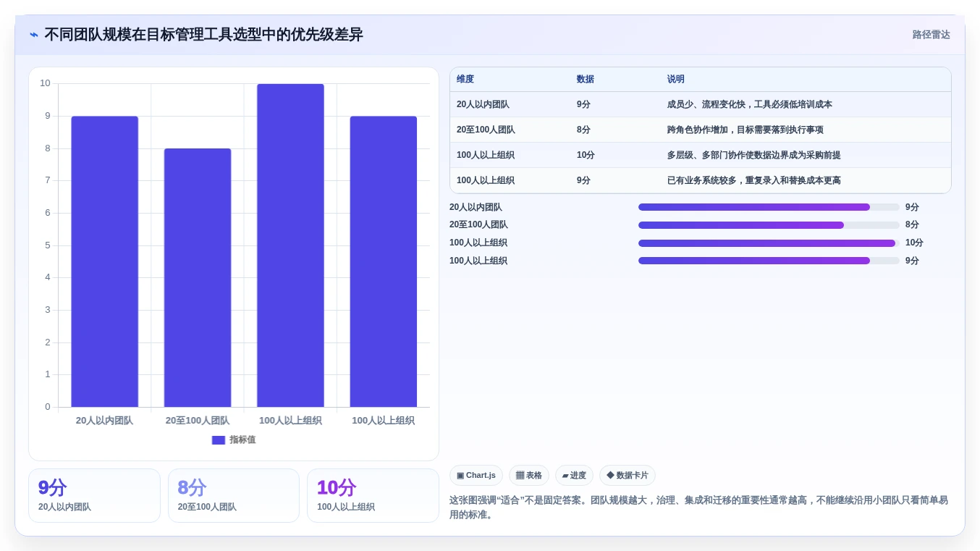The width and height of the screenshot is (980, 551).
Task: Click the 20至100人团队 x-axis label
Action: click(198, 421)
